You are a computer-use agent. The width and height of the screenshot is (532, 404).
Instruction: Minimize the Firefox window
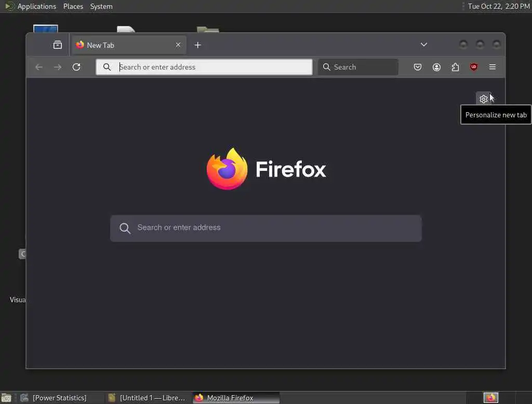[463, 45]
